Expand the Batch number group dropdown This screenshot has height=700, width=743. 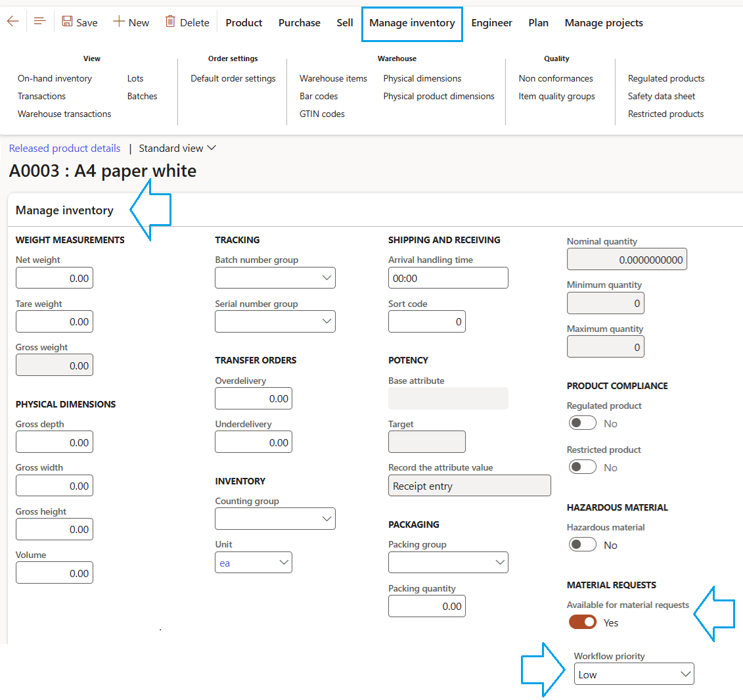tap(326, 278)
